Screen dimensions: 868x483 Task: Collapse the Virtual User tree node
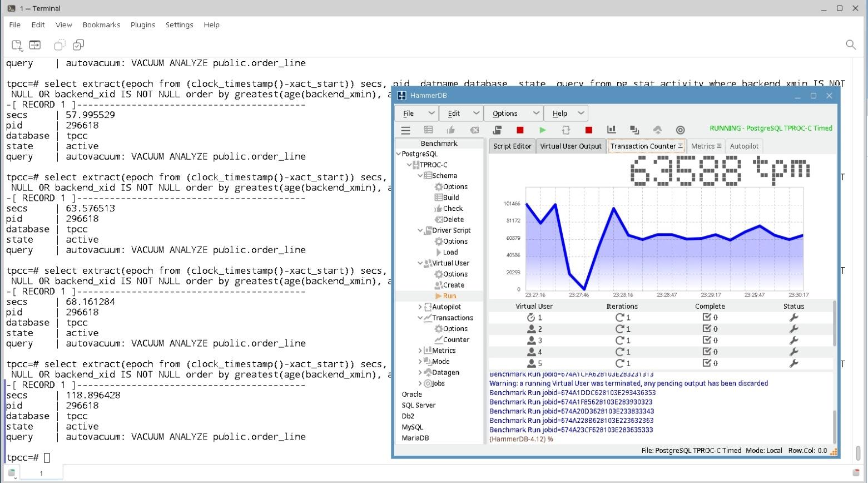pos(420,263)
